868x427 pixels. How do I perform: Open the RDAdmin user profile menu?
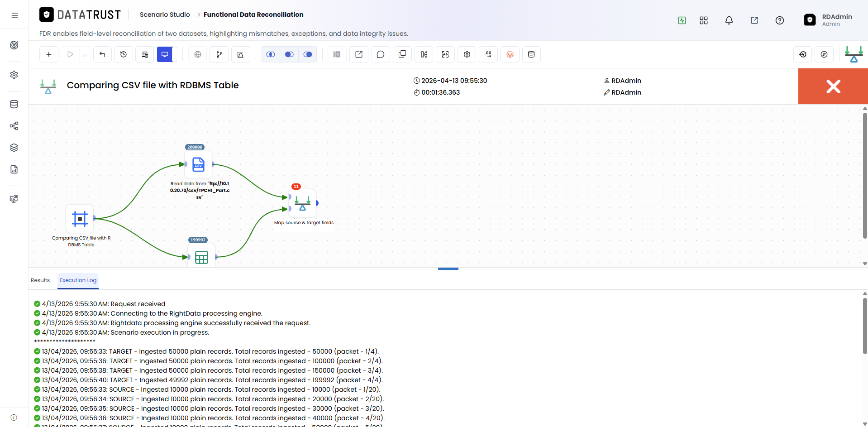(x=828, y=20)
